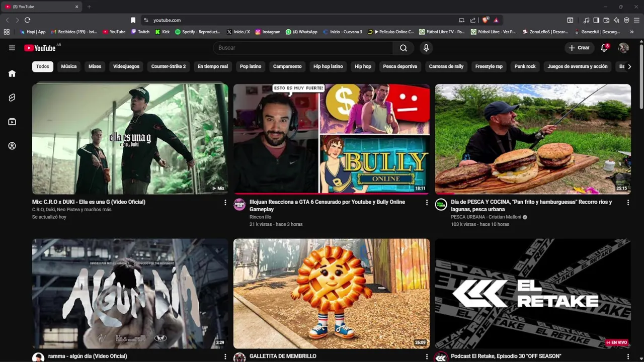Open the account avatar menu
The width and height of the screenshot is (644, 362).
(623, 48)
